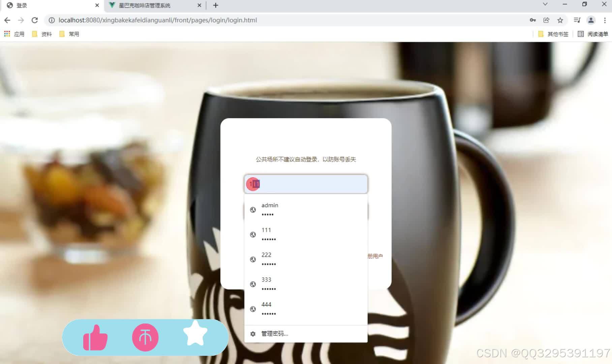Image resolution: width=612 pixels, height=364 pixels.
Task: Open the 其他书签 bookmarks folder
Action: tap(553, 34)
